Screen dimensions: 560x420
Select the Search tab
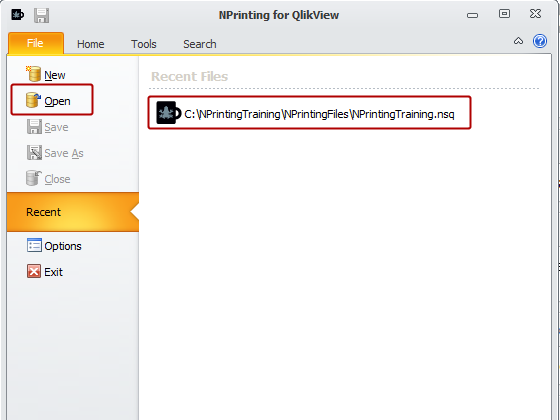click(x=200, y=44)
